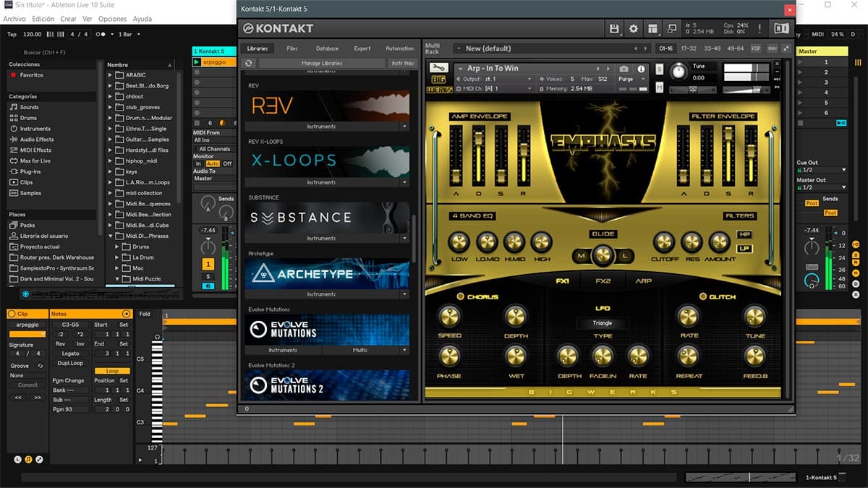Viewport: 868px width, 488px height.
Task: Toggle Fold in the piano roll
Action: click(145, 314)
